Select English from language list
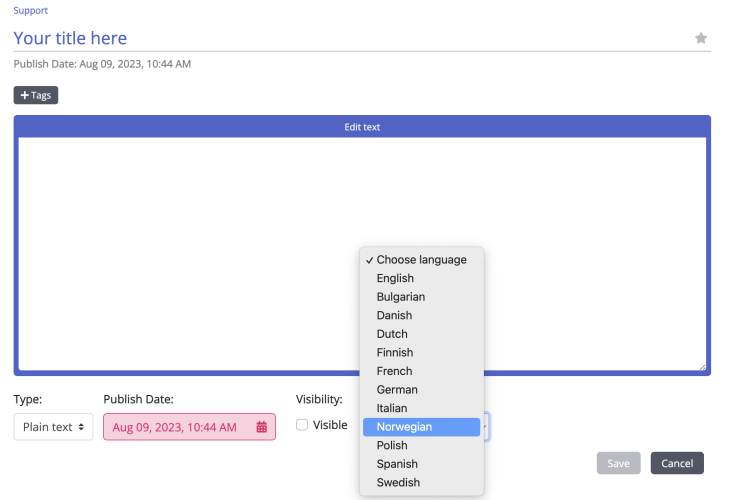 coord(395,278)
